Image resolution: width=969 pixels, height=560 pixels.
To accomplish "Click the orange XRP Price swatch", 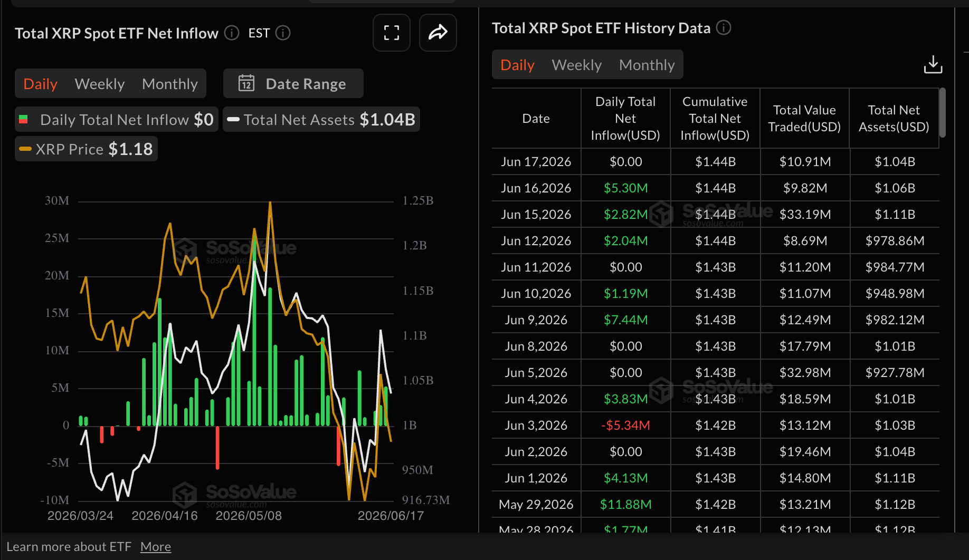I will [x=25, y=149].
